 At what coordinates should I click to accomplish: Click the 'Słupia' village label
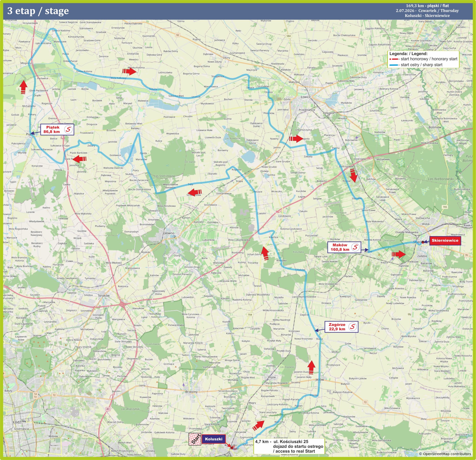click(x=319, y=339)
